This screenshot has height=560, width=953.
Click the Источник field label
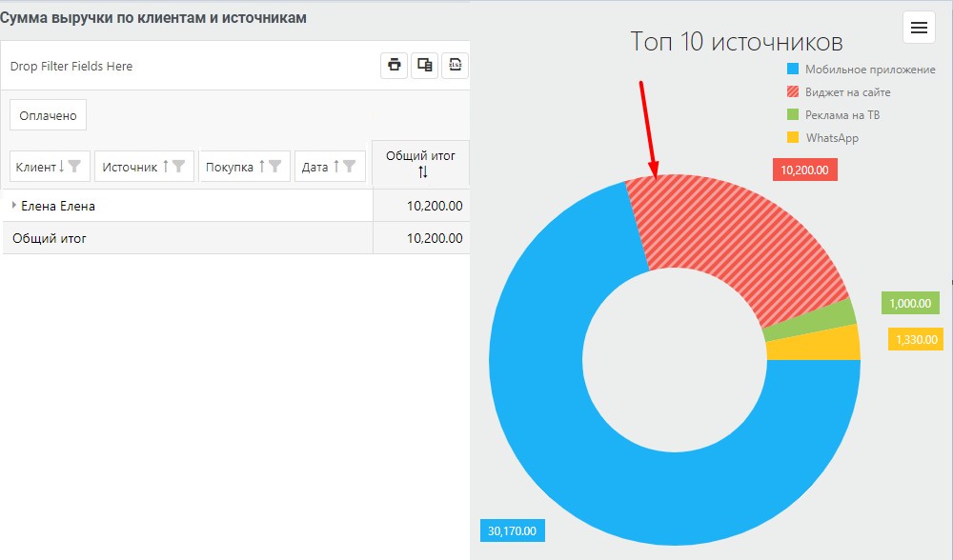pos(130,167)
